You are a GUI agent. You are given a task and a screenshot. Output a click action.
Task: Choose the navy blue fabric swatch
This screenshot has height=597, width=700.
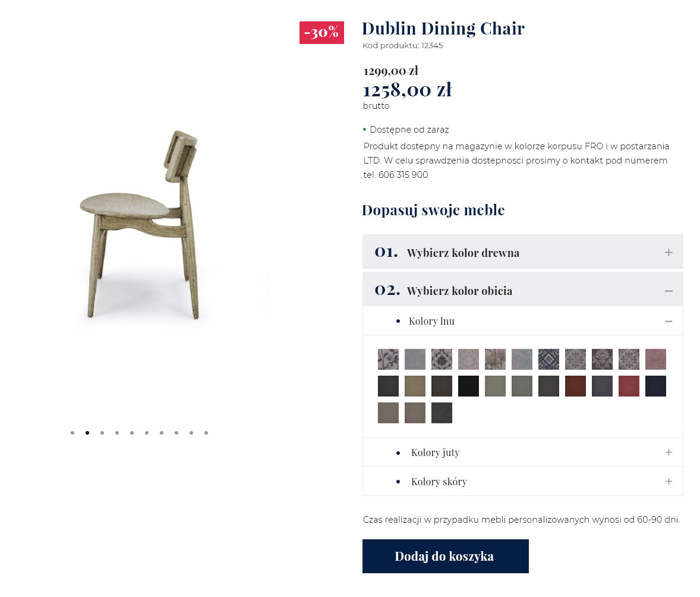point(655,386)
